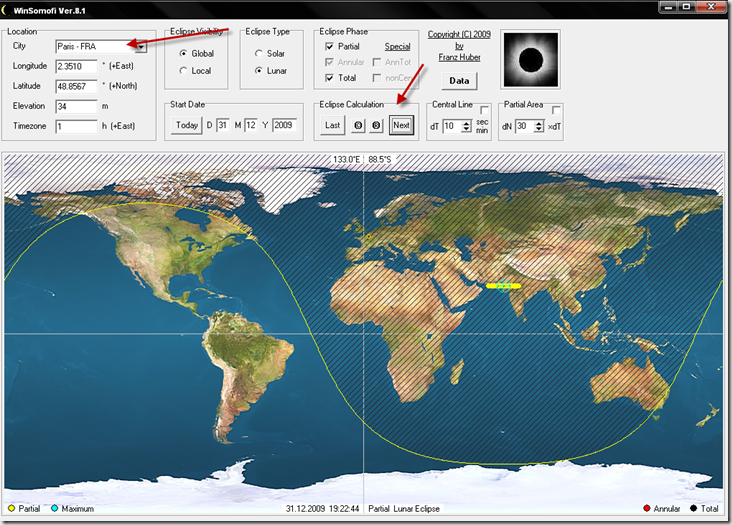Decrease dN with the down arrow
Screen dimensions: 732x525
(539, 129)
